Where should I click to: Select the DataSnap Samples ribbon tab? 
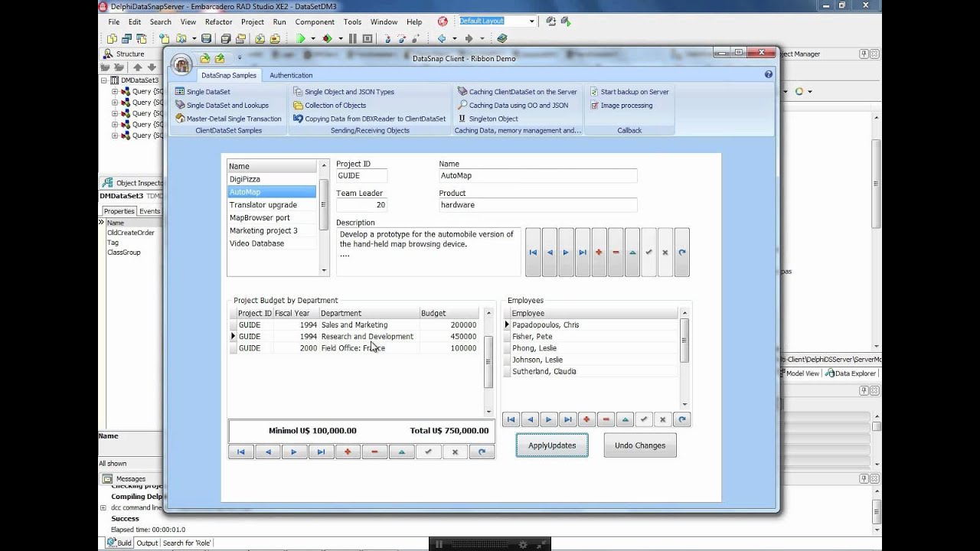pos(229,75)
